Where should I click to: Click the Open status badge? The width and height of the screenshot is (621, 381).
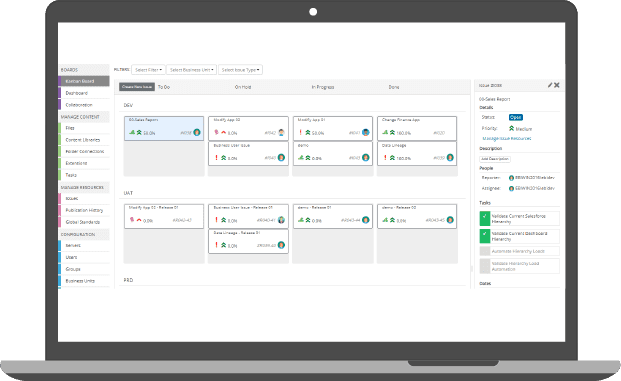[x=516, y=117]
